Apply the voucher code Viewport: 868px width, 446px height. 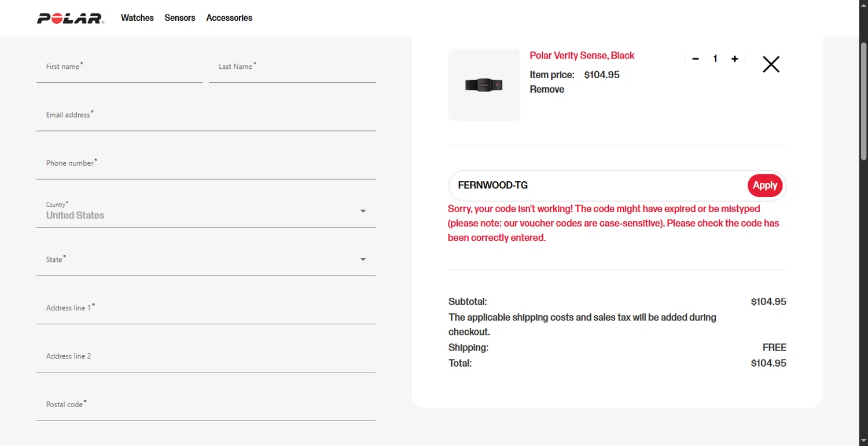point(765,185)
